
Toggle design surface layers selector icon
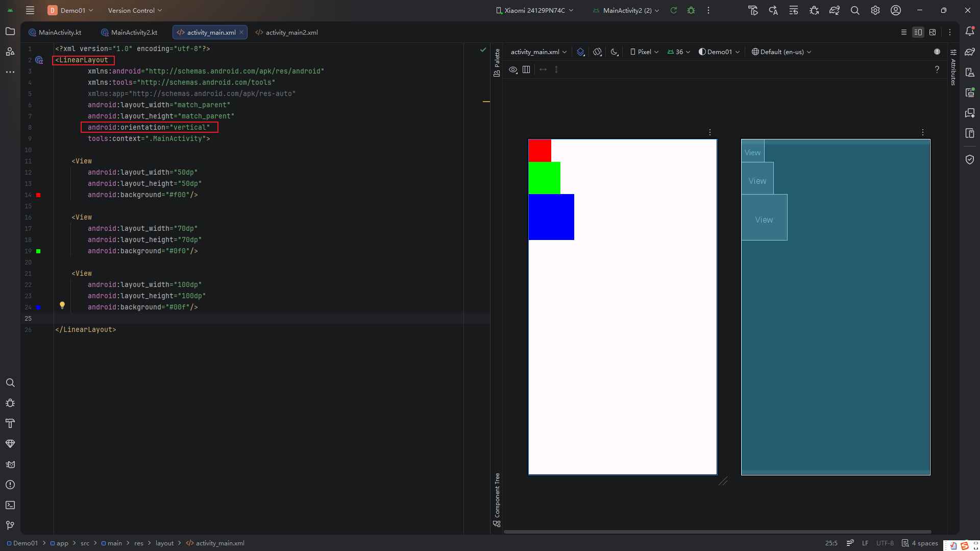tap(580, 52)
